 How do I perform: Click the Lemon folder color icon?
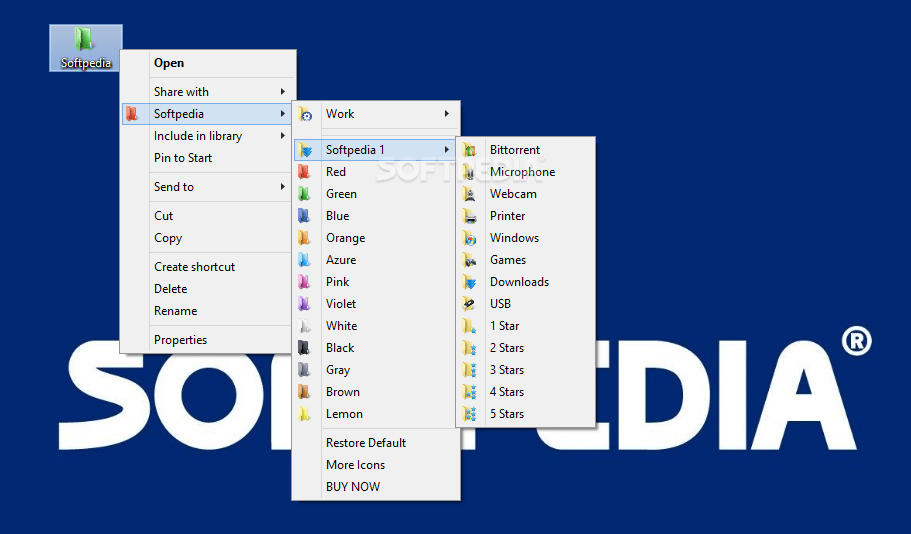click(x=304, y=414)
